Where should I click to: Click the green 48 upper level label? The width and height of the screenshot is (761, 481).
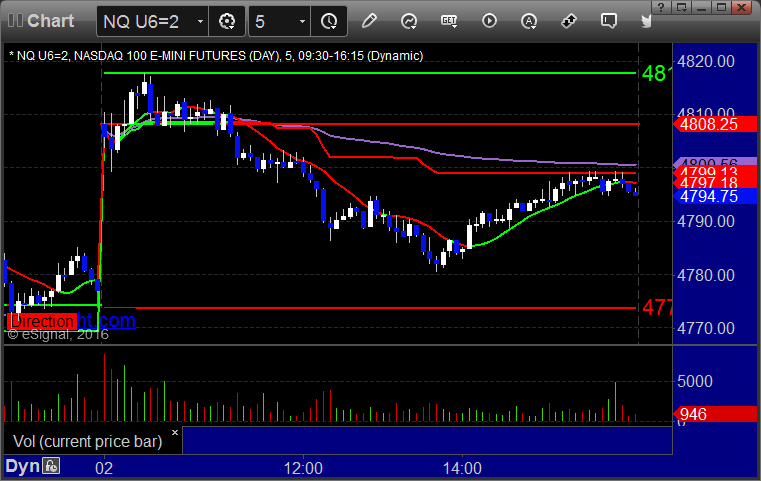656,74
